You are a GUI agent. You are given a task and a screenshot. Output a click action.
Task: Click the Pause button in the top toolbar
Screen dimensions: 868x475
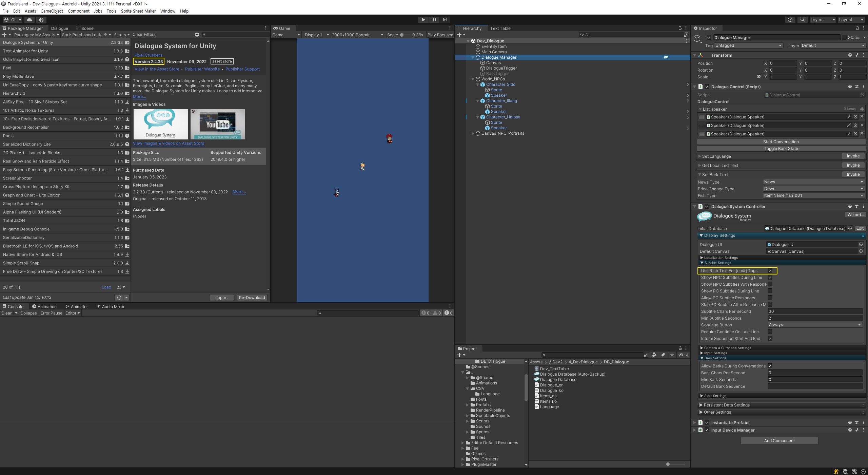click(x=434, y=20)
